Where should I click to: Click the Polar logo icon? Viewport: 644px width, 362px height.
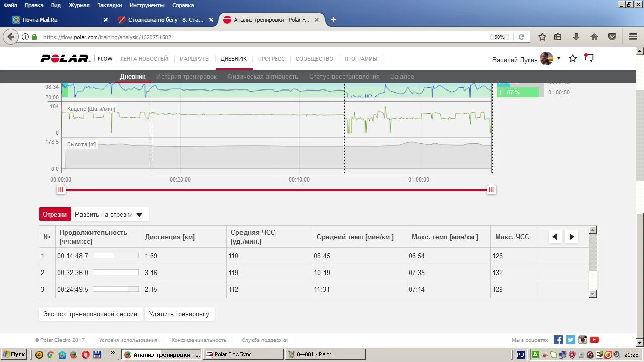65,59
